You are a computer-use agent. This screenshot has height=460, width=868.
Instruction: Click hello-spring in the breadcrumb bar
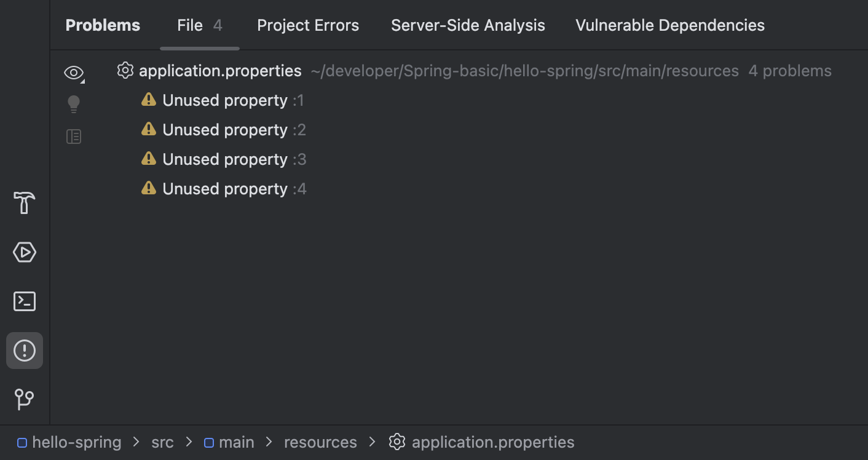[x=76, y=442]
